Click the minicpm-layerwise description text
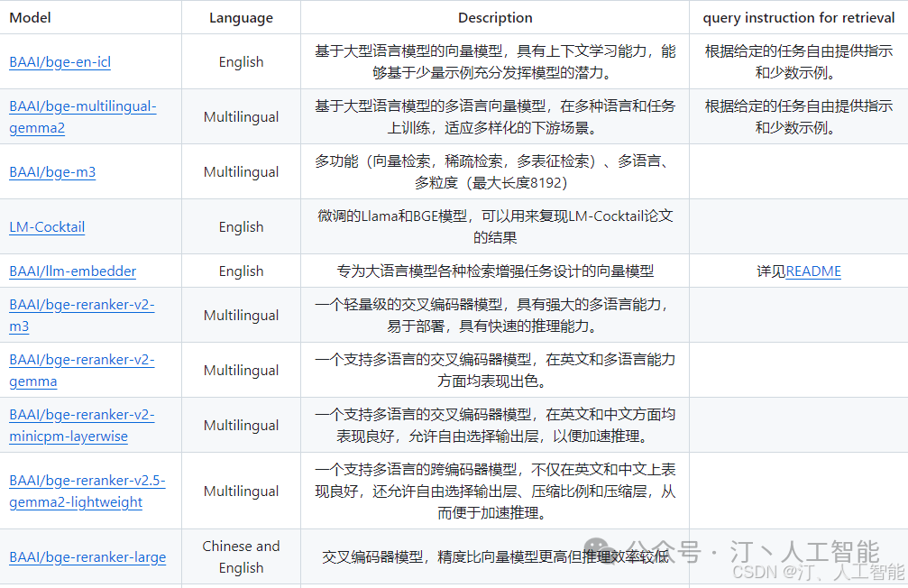The width and height of the screenshot is (908, 588). coord(495,425)
